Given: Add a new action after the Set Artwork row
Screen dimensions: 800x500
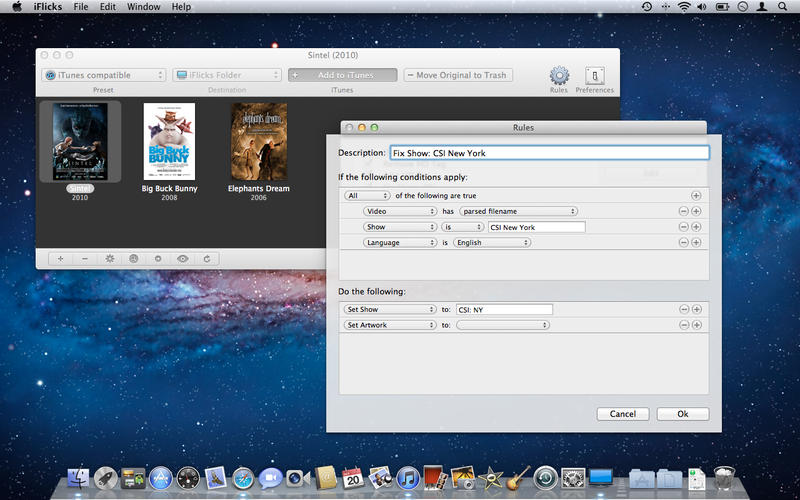Looking at the screenshot, I should click(696, 325).
